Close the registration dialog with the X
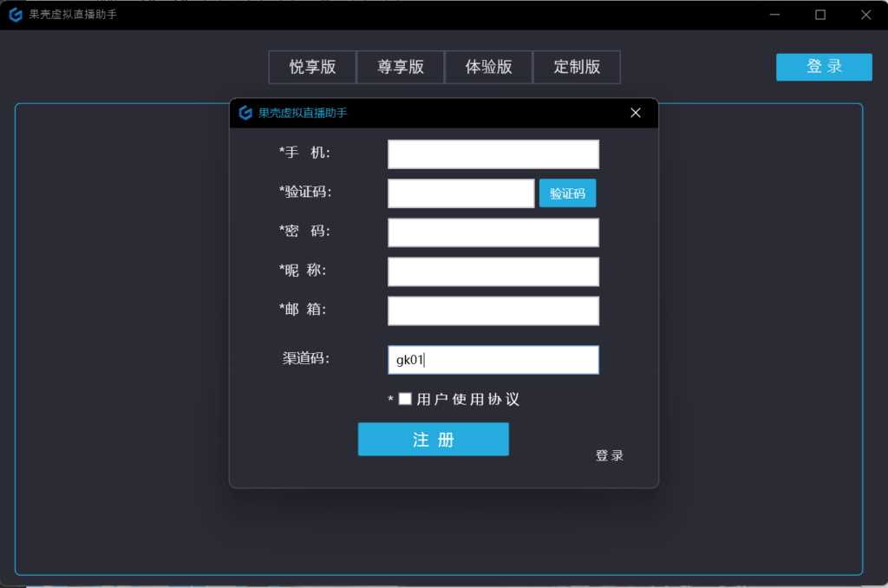Screen dimensions: 888x588 635,113
